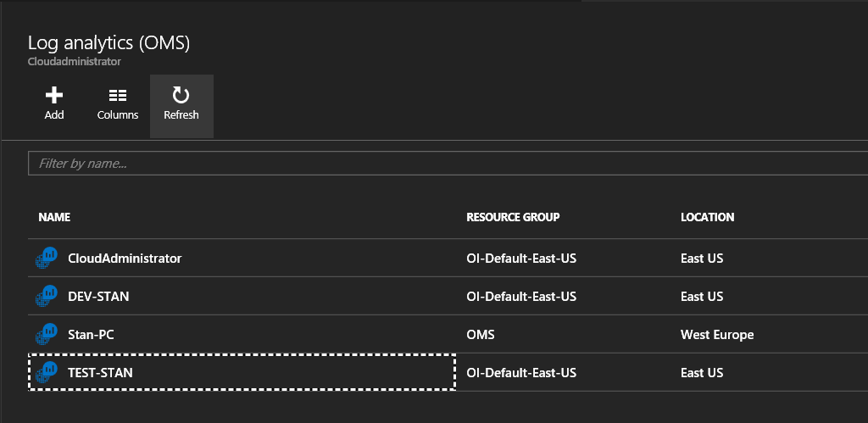Click the Add plus icon

point(54,96)
